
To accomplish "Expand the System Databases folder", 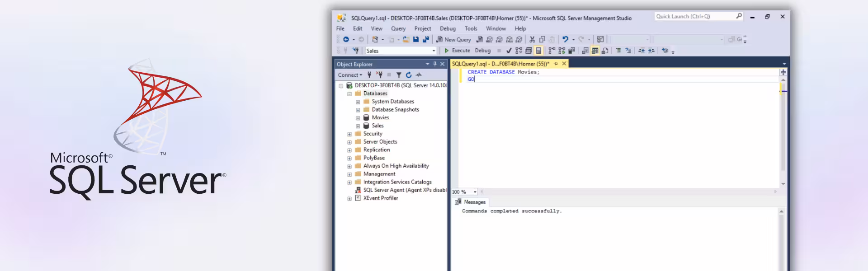I will [358, 102].
